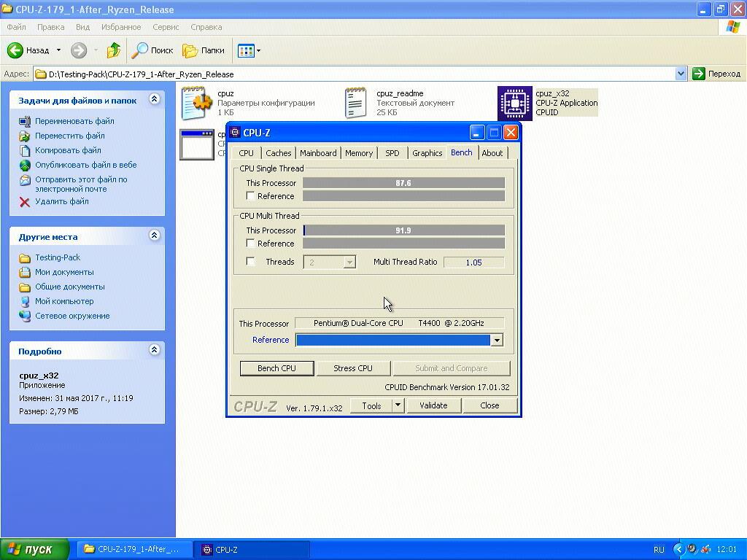747x560 pixels.
Task: Click the Stress CPU button
Action: (x=353, y=368)
